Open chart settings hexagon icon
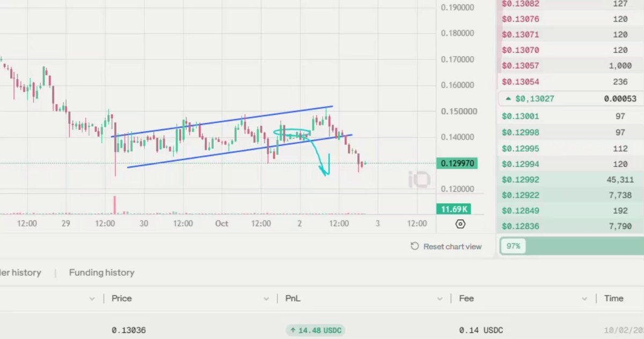The image size is (644, 339). coord(460,224)
